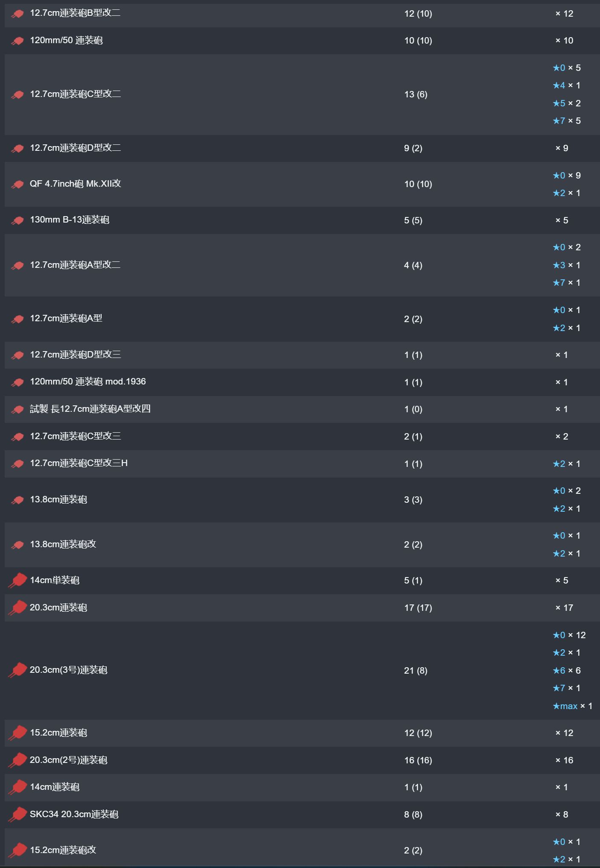Screen dimensions: 600x868
Task: Select the 12.7cm連装砲C型改三H name
Action: (79, 463)
